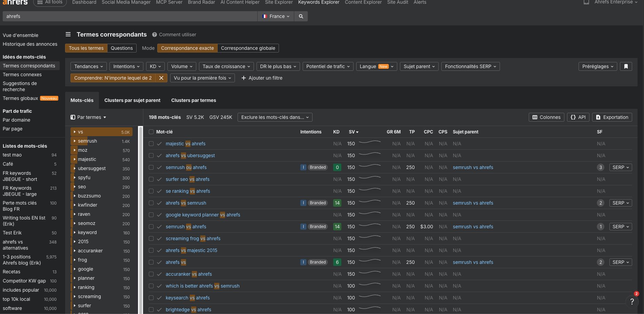Open the API panel

pyautogui.click(x=578, y=117)
